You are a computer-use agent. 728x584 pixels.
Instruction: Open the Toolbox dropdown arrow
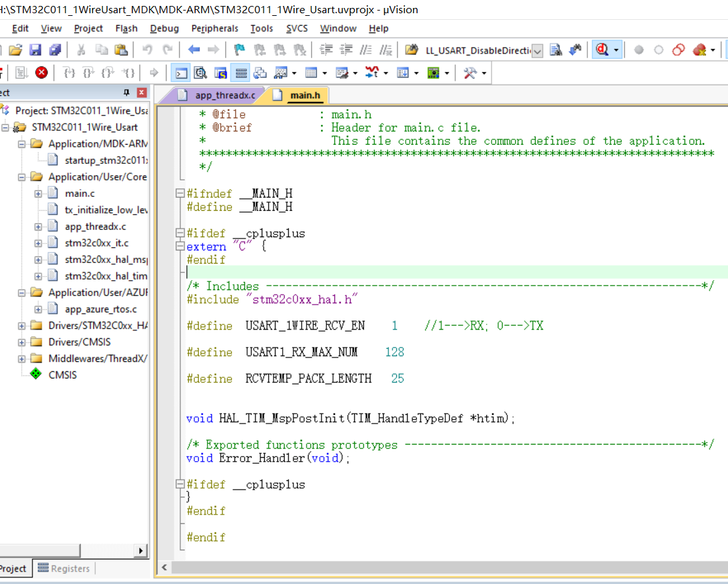pos(484,73)
